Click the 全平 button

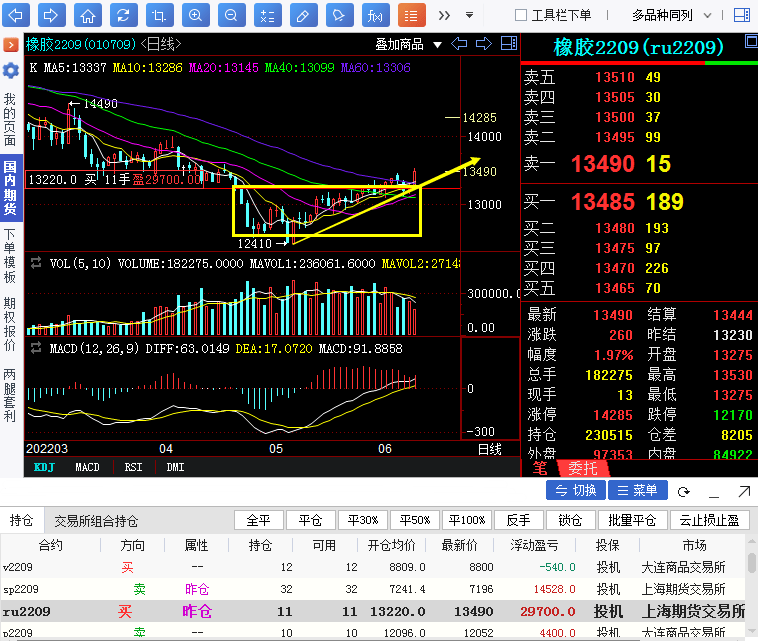258,520
